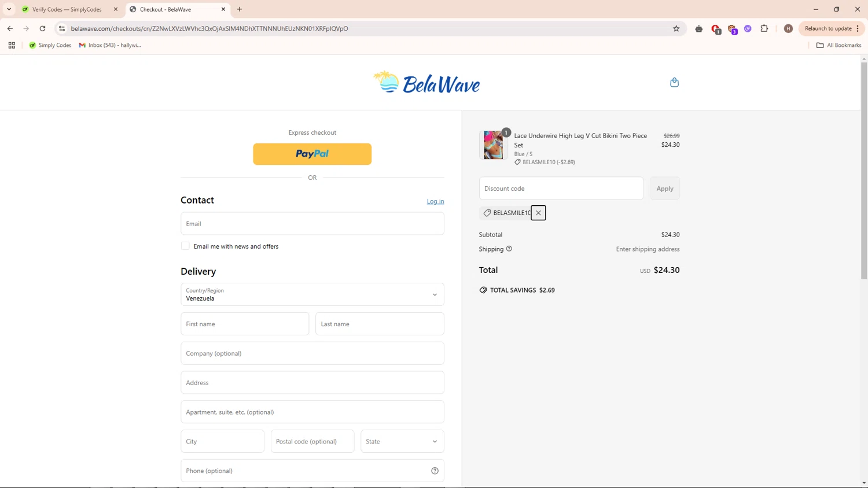Bookmark this page with the star icon
Image resolution: width=868 pixels, height=488 pixels.
676,28
